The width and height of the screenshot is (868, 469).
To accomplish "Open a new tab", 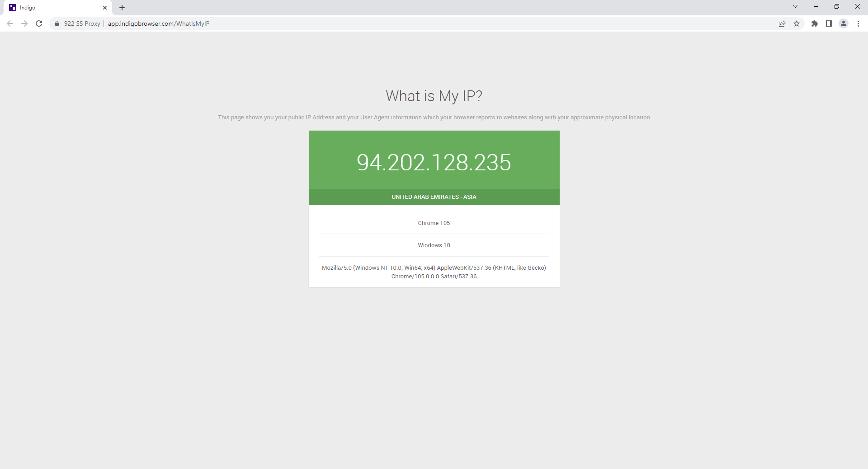I will 122,8.
